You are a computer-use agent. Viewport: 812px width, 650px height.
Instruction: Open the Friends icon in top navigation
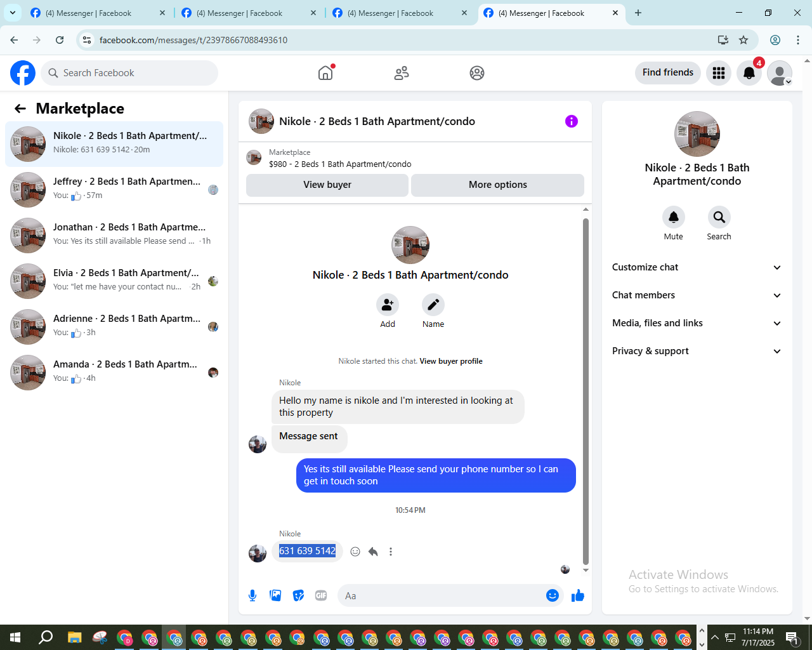(402, 73)
